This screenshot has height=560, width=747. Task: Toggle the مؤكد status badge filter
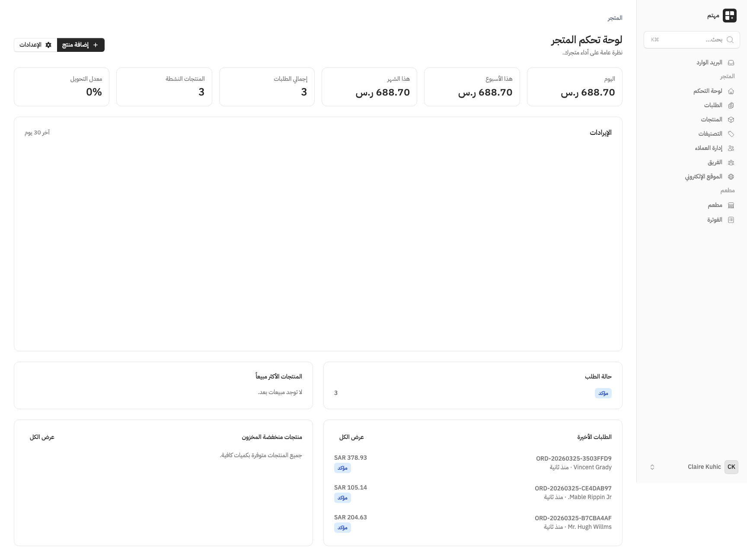[603, 393]
